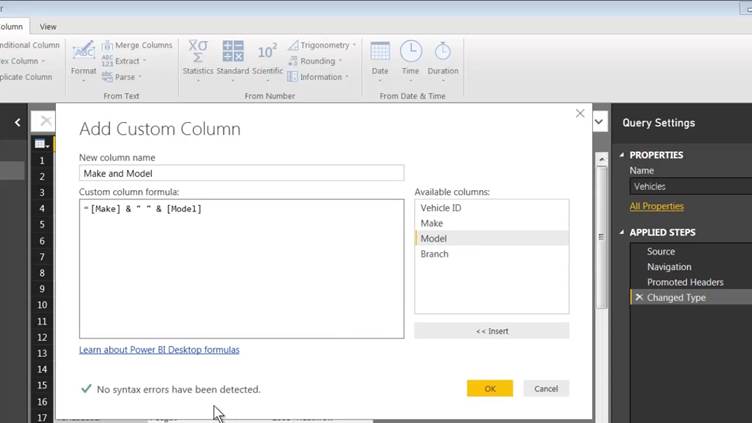The image size is (752, 423).
Task: Open Learn about Power BI Desktop formulas link
Action: pos(159,350)
